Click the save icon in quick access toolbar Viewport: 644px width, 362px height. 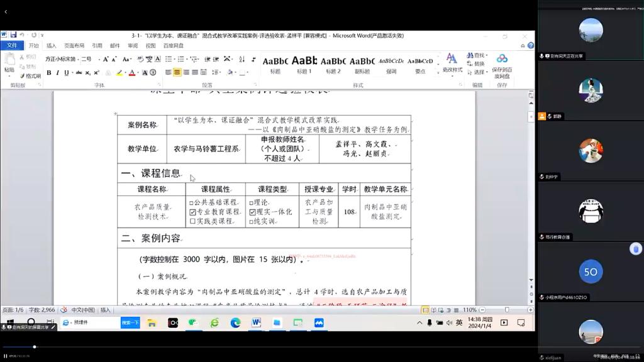13,35
